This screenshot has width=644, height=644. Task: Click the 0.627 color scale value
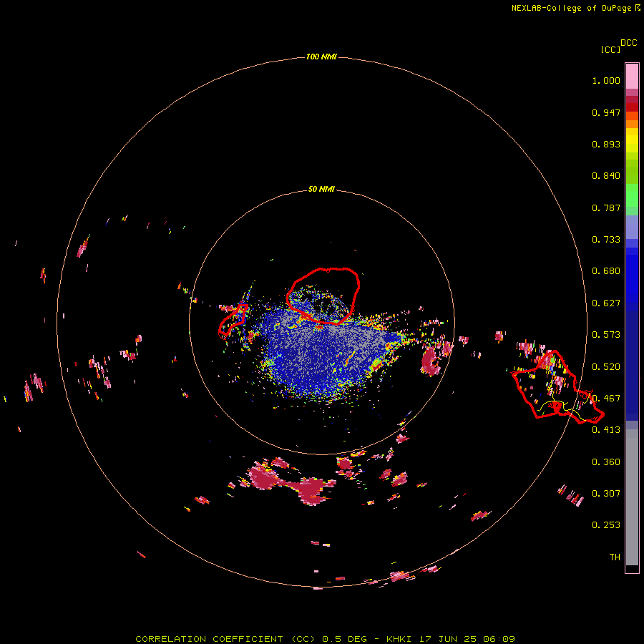(x=606, y=303)
